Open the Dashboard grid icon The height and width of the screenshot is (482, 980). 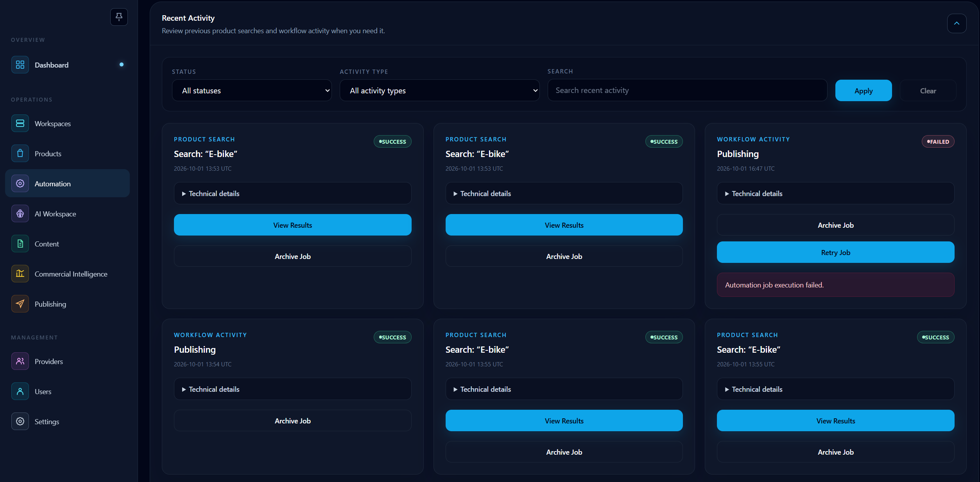tap(20, 65)
